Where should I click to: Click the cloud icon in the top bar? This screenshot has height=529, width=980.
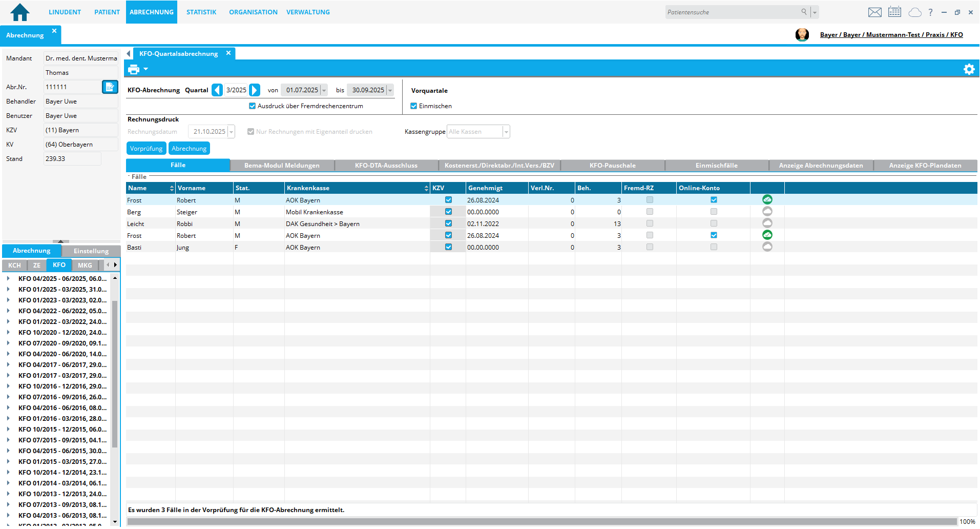coord(914,12)
